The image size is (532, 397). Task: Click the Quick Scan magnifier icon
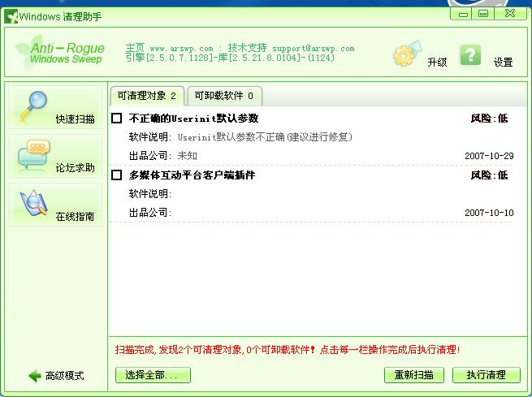coord(31,106)
